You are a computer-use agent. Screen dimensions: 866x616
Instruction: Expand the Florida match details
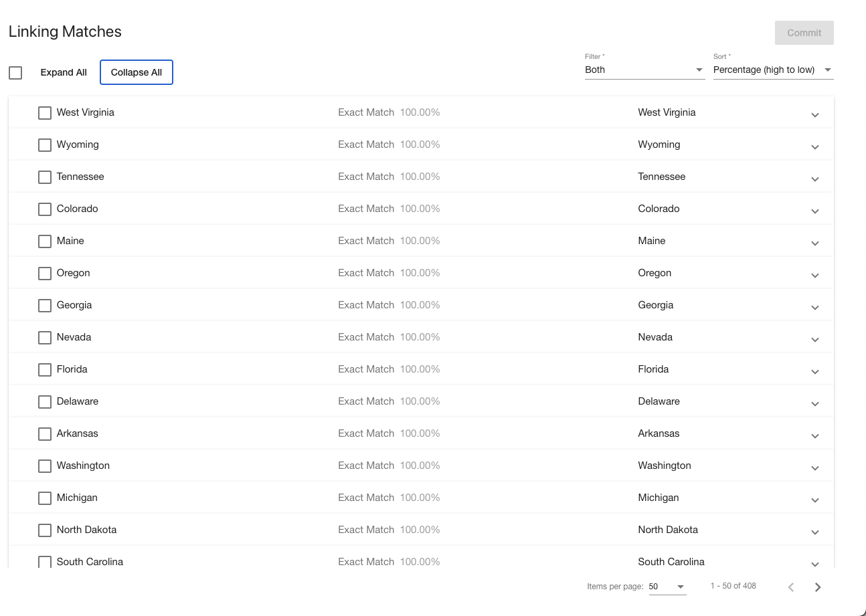(814, 371)
